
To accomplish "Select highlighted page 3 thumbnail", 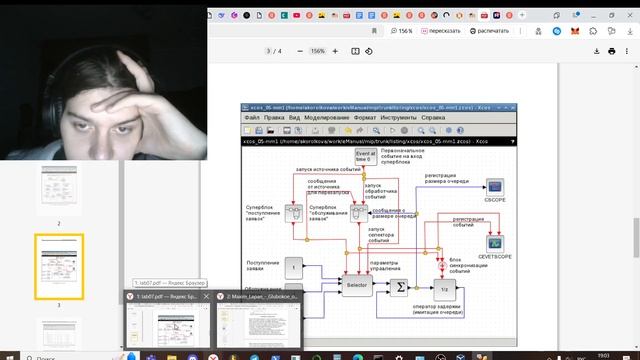I will pyautogui.click(x=59, y=267).
